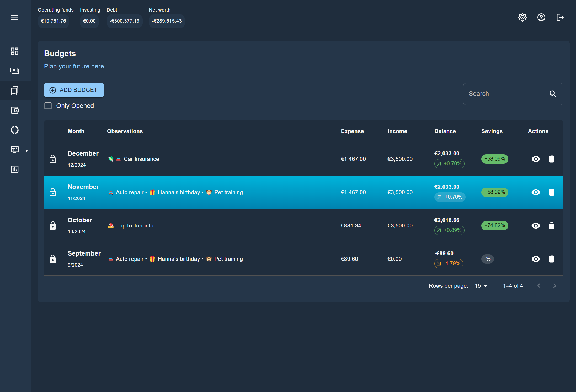The width and height of the screenshot is (576, 392).
Task: Delete the December budget
Action: point(551,159)
